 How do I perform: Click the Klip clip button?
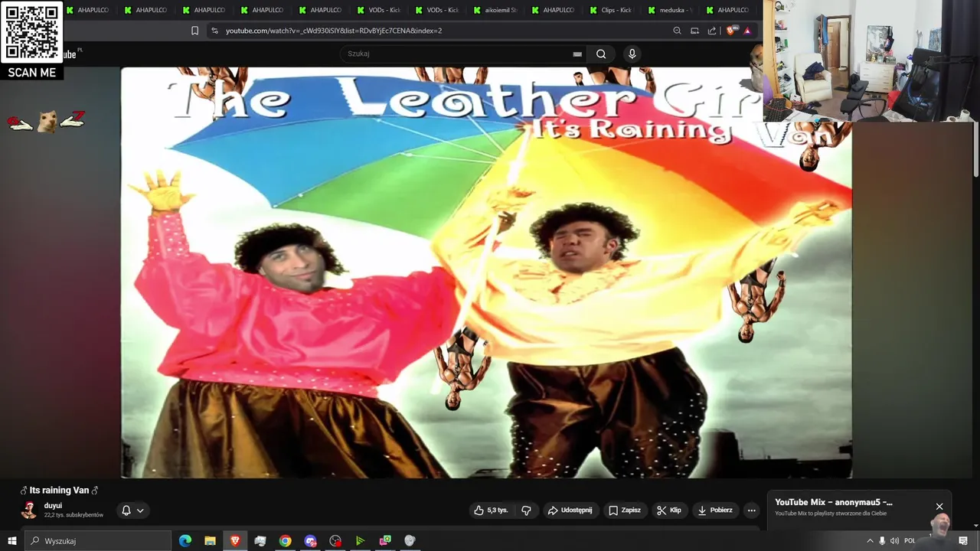pos(668,510)
